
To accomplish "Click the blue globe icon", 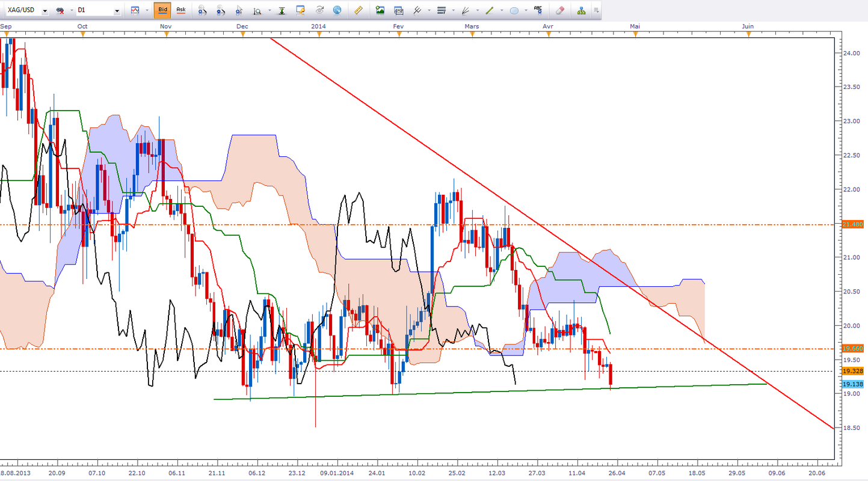I will tap(337, 10).
